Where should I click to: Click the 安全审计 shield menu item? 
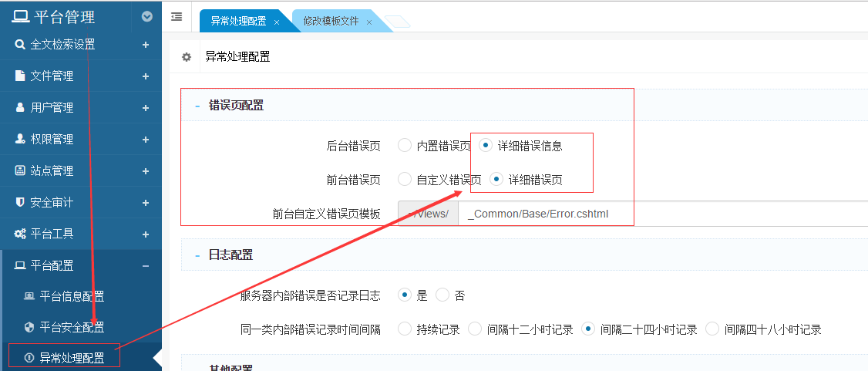click(52, 203)
